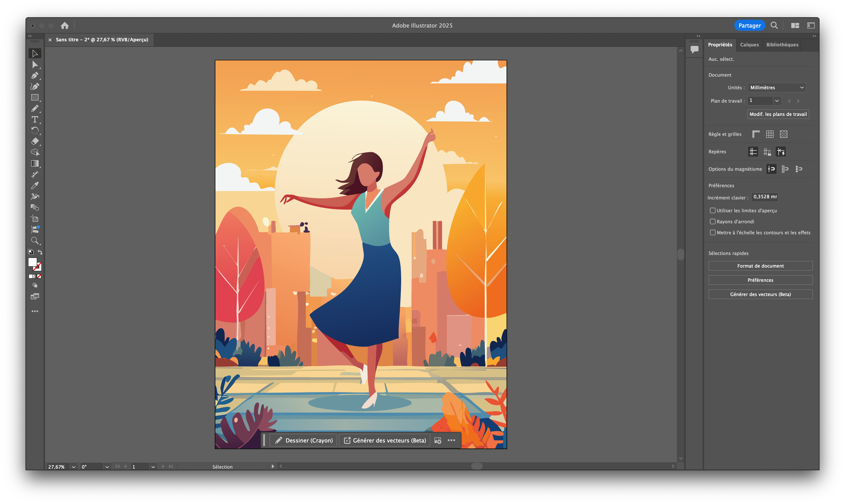
Task: Select the Zoom tool
Action: click(35, 241)
